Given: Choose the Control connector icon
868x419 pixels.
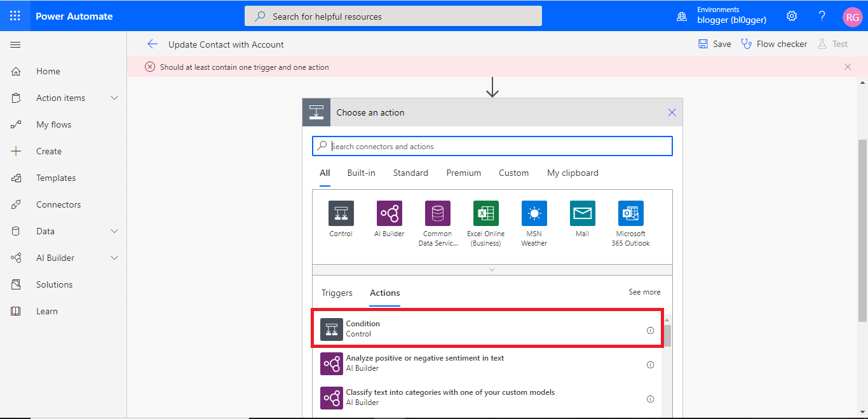Looking at the screenshot, I should [x=341, y=213].
